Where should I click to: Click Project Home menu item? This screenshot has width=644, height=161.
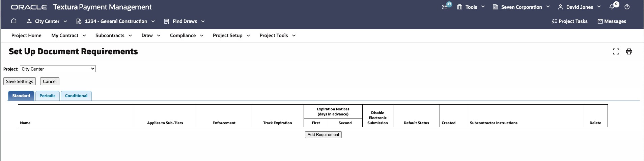click(26, 35)
